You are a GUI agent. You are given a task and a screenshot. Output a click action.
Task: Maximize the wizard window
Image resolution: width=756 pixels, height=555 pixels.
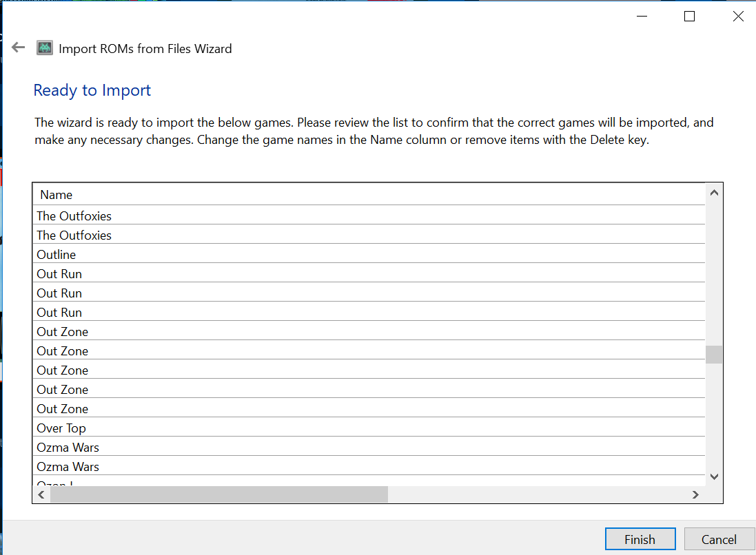coord(689,17)
